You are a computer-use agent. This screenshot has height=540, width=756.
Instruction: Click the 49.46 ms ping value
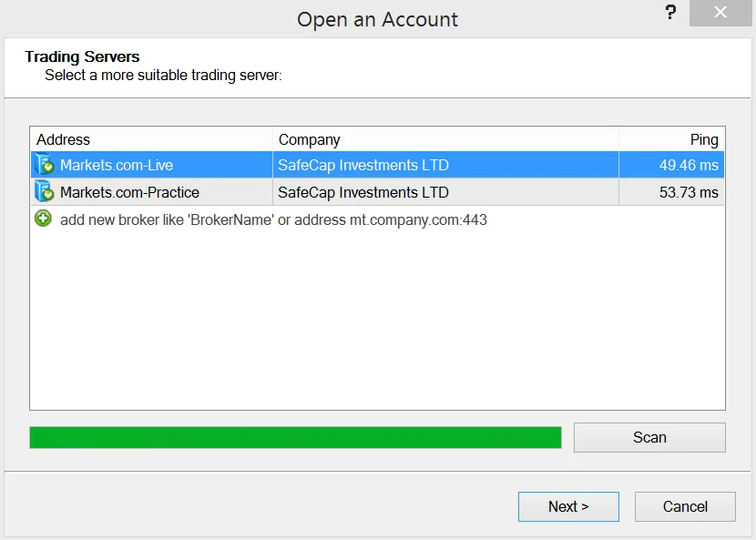coord(689,165)
